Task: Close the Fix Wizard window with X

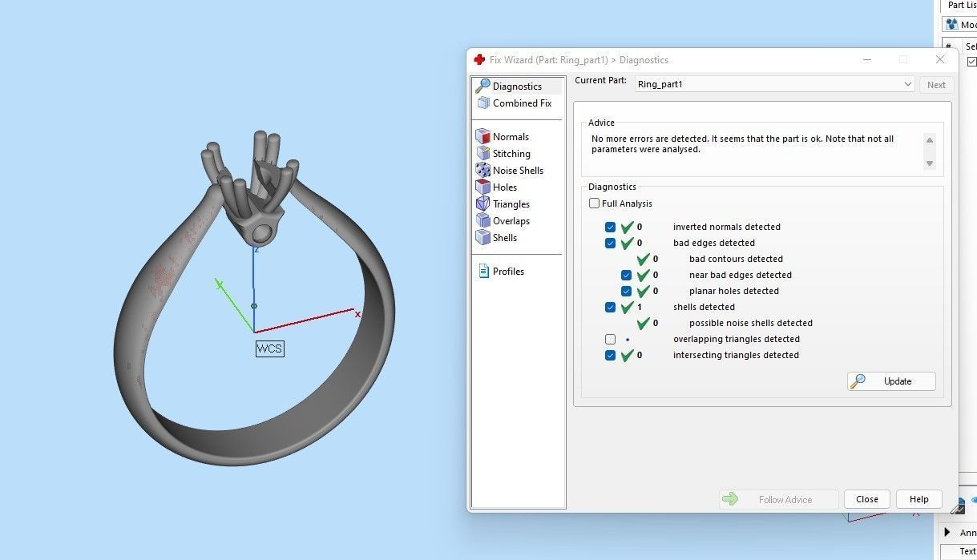Action: coord(940,59)
